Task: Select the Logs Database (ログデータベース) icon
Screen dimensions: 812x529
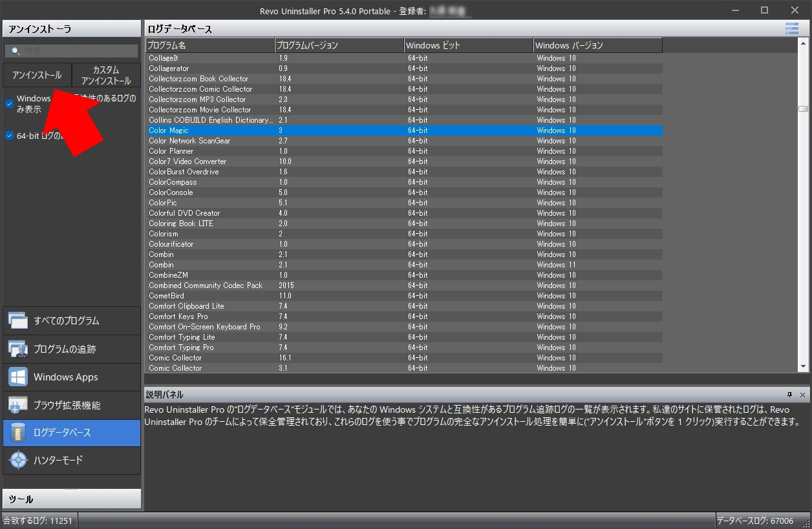Action: pos(18,433)
